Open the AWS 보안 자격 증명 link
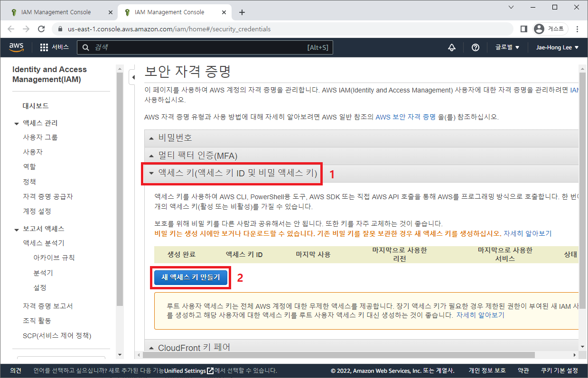 pos(405,117)
